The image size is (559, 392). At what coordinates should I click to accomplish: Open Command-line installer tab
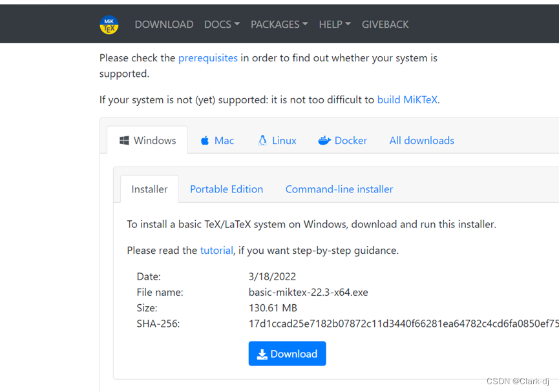pos(339,189)
